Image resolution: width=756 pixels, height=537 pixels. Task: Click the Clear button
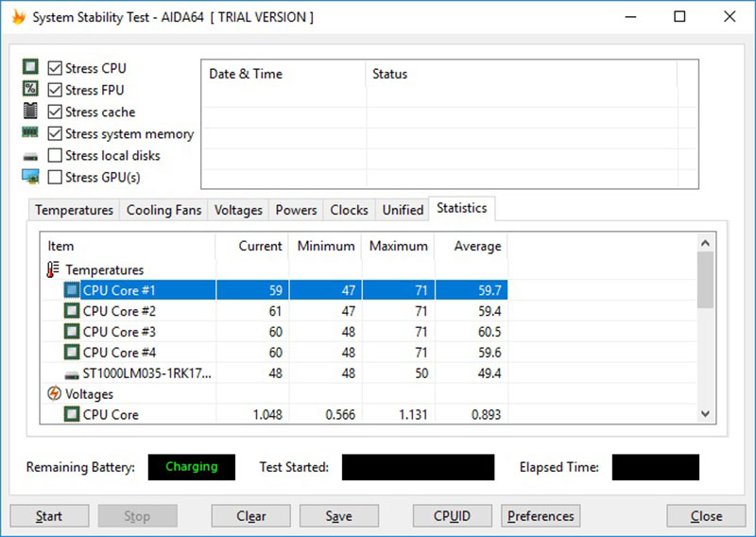point(250,516)
